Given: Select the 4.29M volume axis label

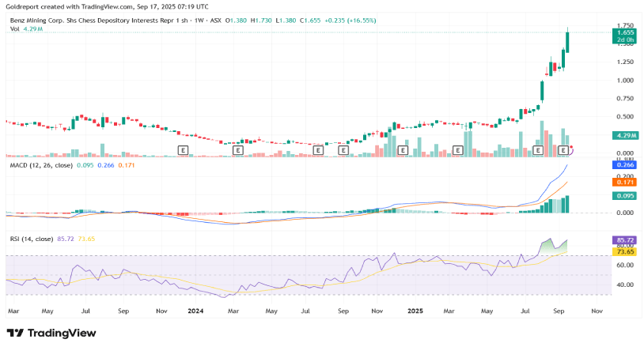Looking at the screenshot, I should pyautogui.click(x=625, y=136).
